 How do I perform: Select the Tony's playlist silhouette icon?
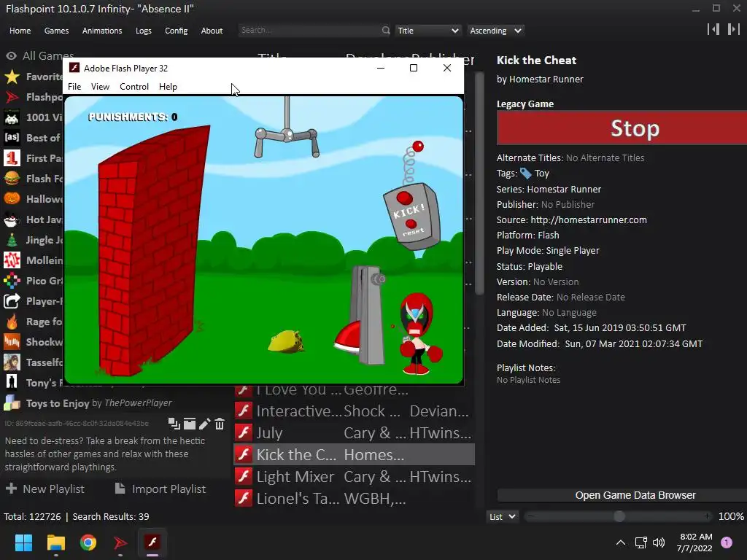point(12,382)
